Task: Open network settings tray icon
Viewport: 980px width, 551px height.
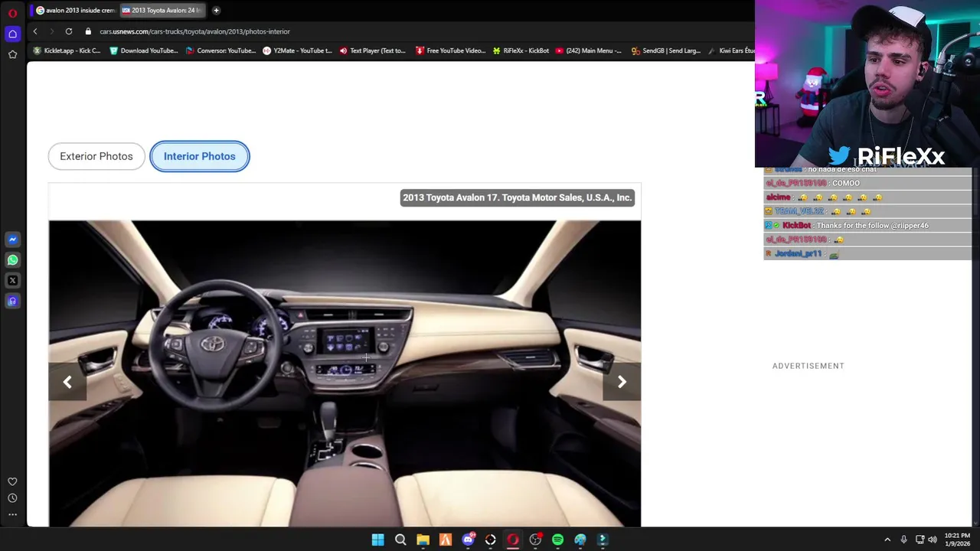Action: pyautogui.click(x=920, y=540)
